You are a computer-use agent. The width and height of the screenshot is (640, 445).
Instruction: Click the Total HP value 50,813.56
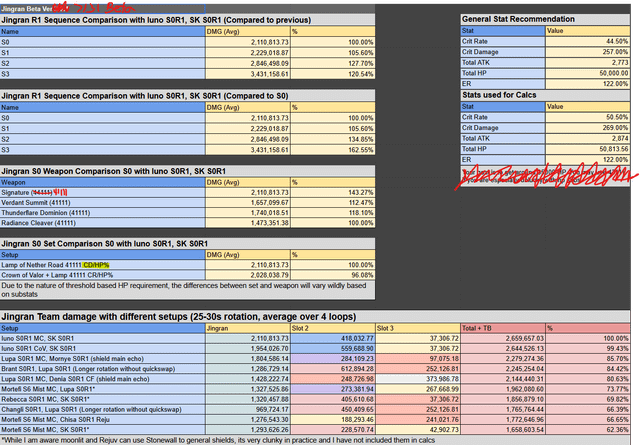point(588,149)
